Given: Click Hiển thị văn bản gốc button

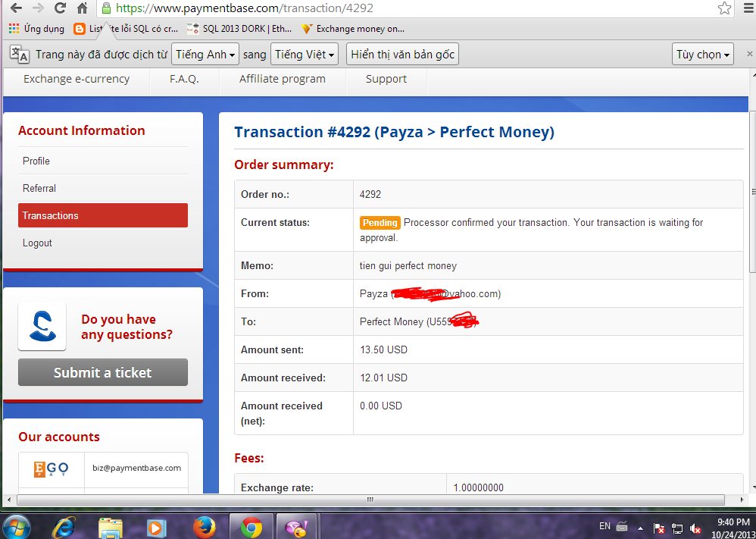Looking at the screenshot, I should 402,55.
